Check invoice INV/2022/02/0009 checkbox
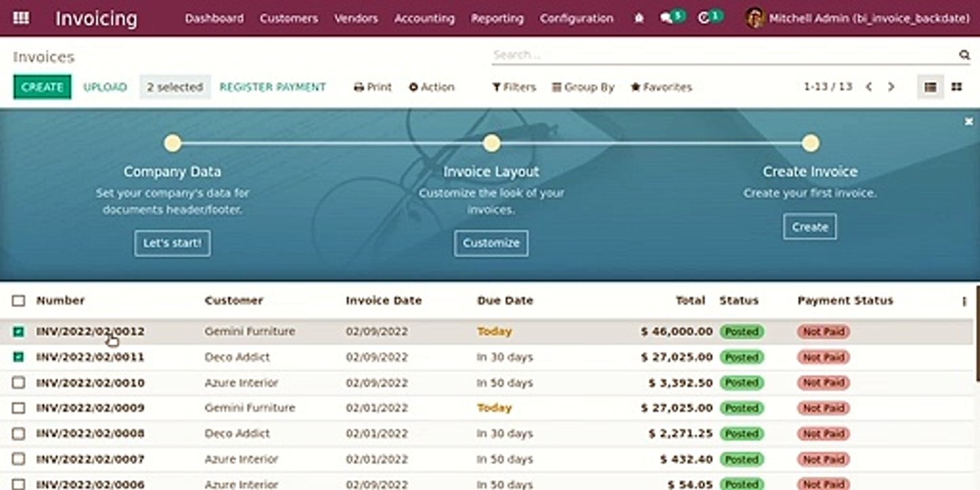The image size is (980, 490). 18,408
